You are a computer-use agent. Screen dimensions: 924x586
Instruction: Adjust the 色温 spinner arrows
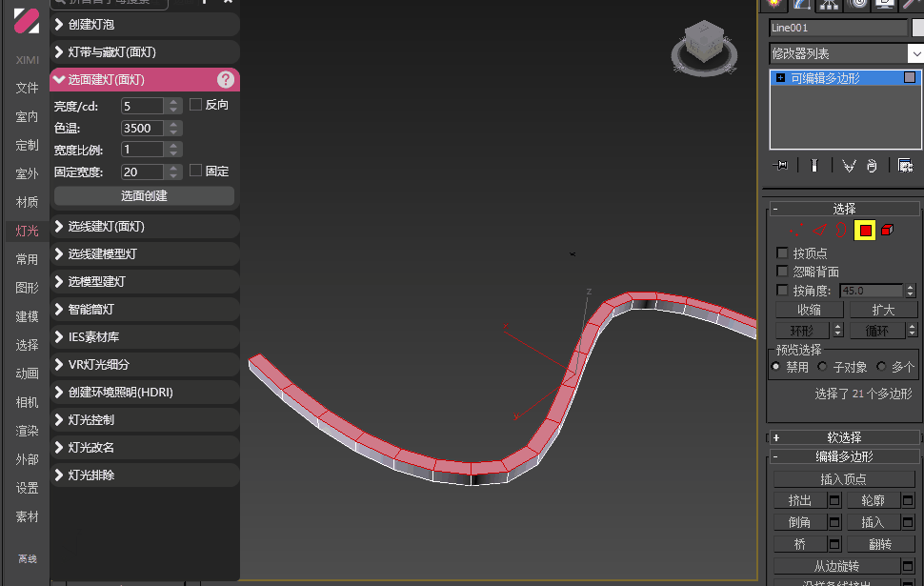(173, 128)
